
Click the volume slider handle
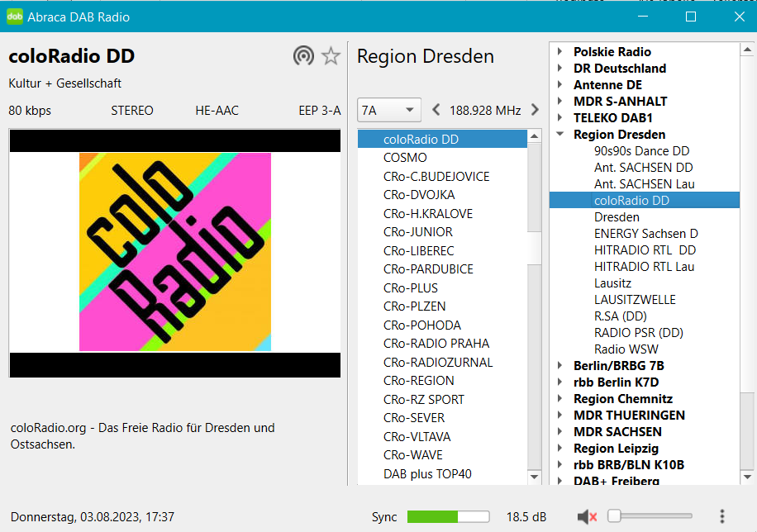click(614, 516)
